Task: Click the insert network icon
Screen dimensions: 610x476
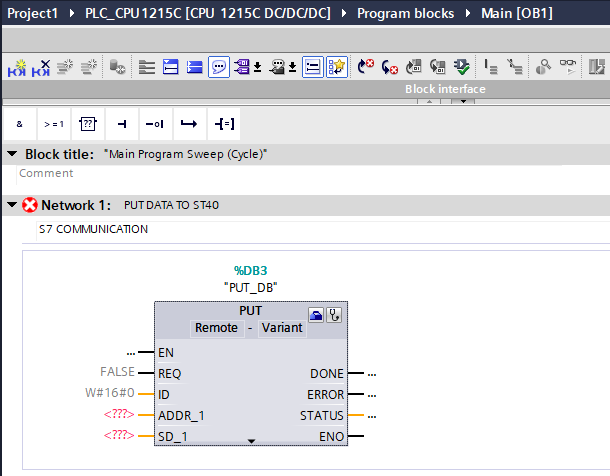Action: point(18,67)
